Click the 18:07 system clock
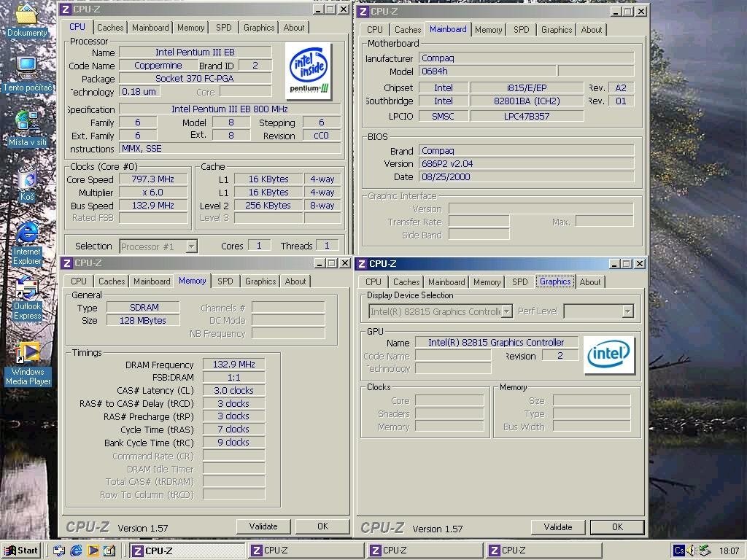The height and width of the screenshot is (560, 747). click(729, 551)
